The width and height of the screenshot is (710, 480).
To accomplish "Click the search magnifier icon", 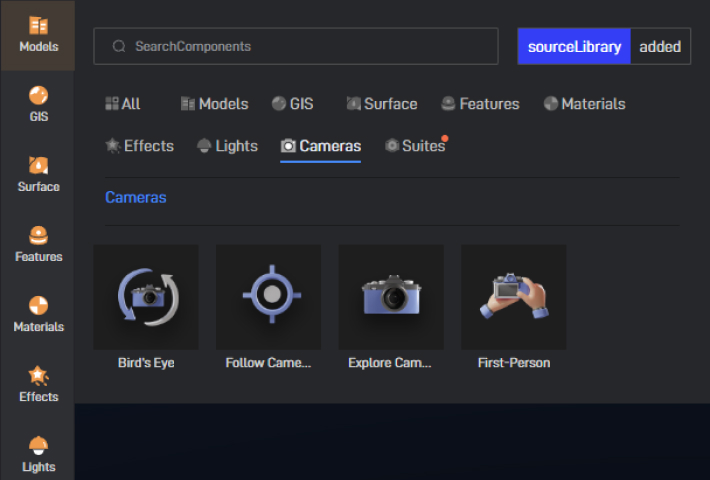I will pos(119,46).
